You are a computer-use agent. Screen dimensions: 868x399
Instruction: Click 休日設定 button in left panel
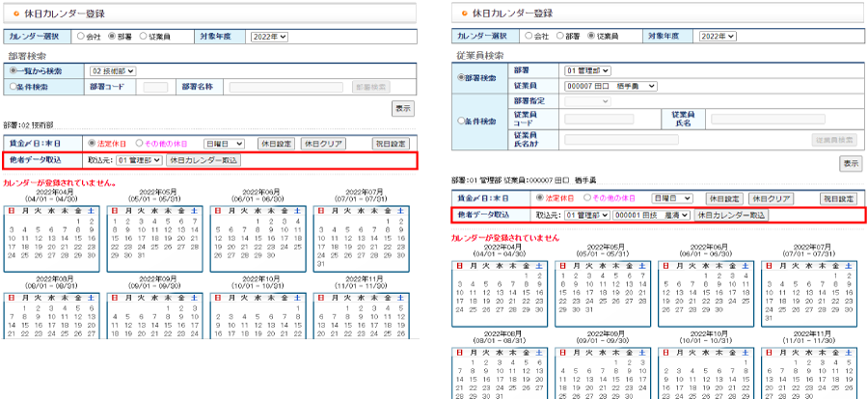tap(276, 144)
